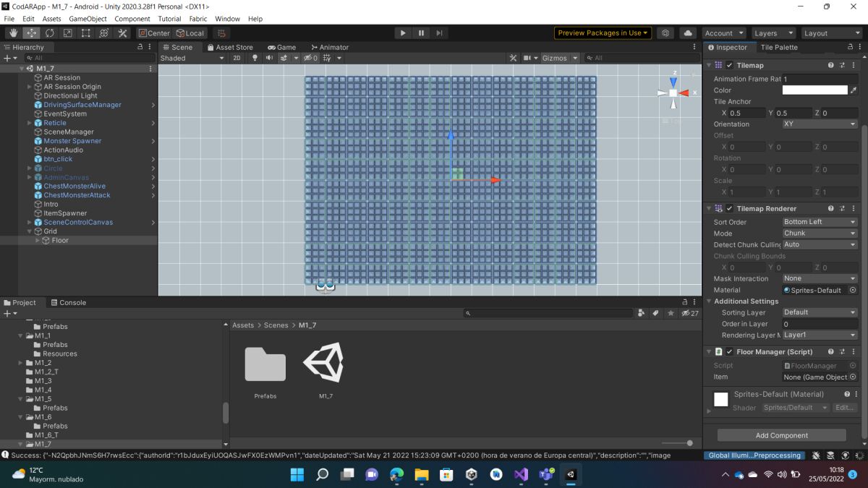Click the Scenes breadcrumb in the Project path
The image size is (868, 488).
[x=276, y=325]
